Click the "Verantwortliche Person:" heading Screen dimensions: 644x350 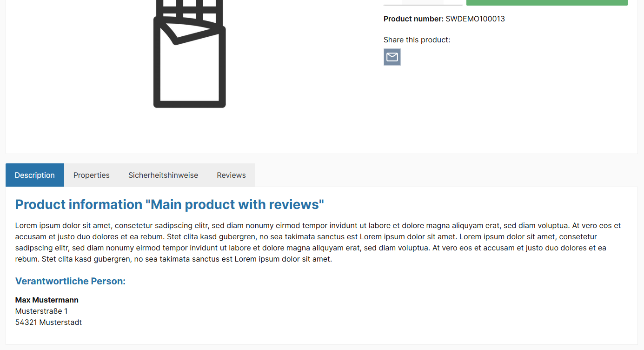tap(70, 281)
